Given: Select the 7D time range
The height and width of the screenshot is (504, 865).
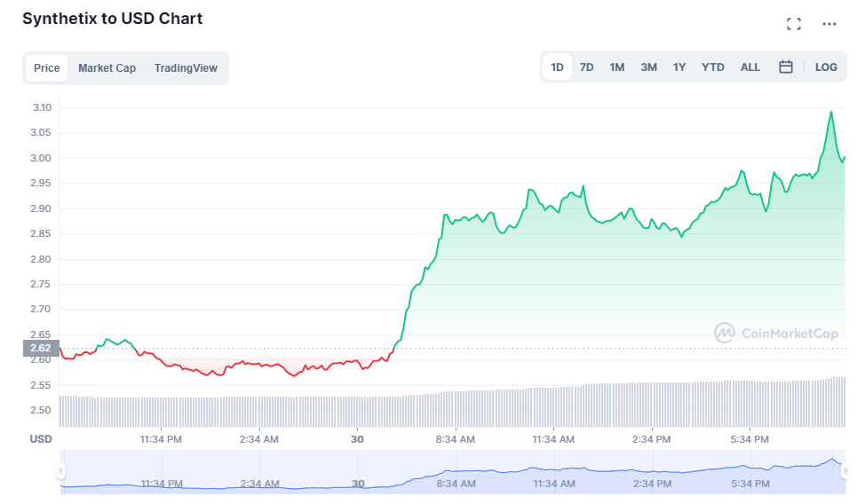Looking at the screenshot, I should [x=586, y=67].
